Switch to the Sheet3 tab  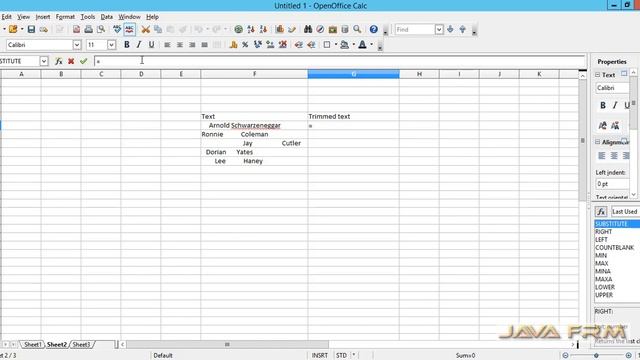coord(81,344)
